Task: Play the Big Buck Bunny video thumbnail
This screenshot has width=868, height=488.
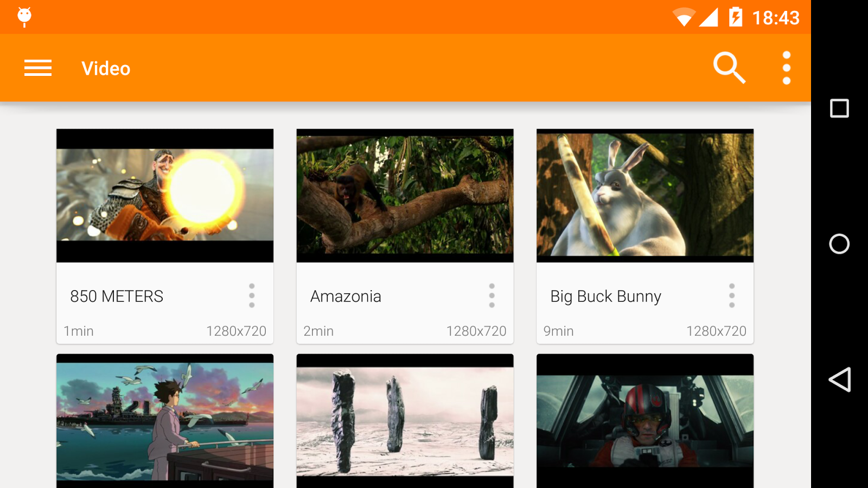Action: point(644,195)
